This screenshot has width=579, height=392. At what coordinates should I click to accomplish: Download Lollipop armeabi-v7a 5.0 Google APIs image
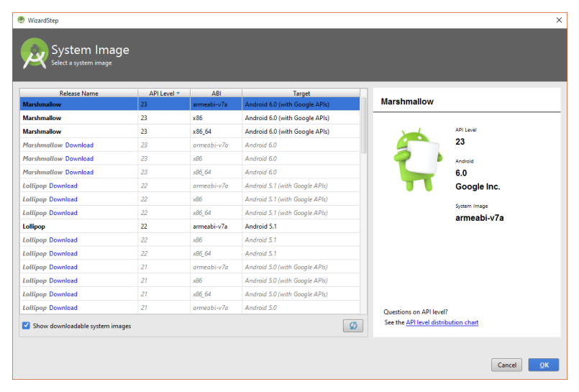pyautogui.click(x=63, y=267)
